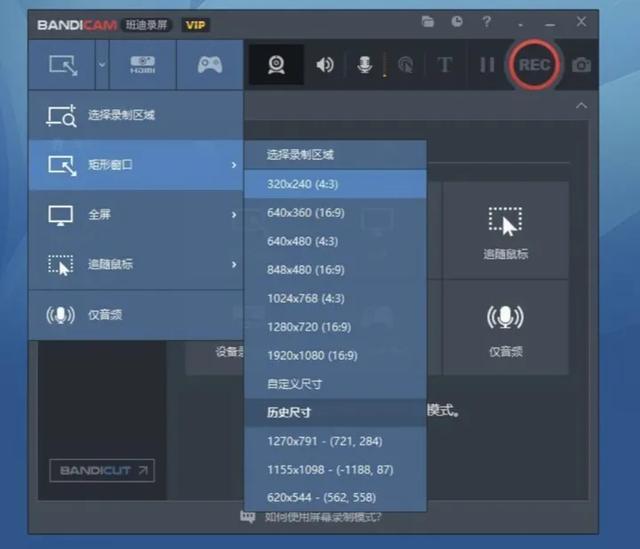Open the scheduled recording clock icon
The height and width of the screenshot is (549, 640).
tap(457, 22)
